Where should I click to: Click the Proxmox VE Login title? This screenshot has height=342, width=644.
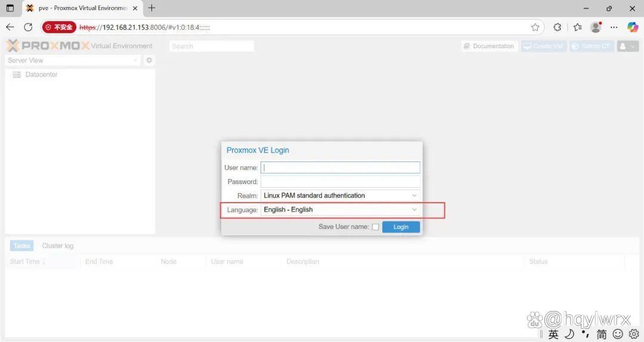(258, 150)
